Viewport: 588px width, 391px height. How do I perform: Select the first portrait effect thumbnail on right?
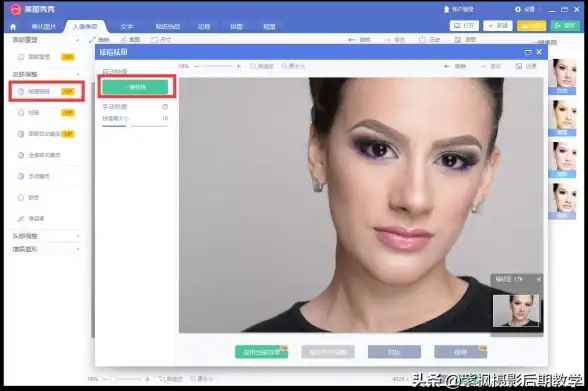[562, 76]
